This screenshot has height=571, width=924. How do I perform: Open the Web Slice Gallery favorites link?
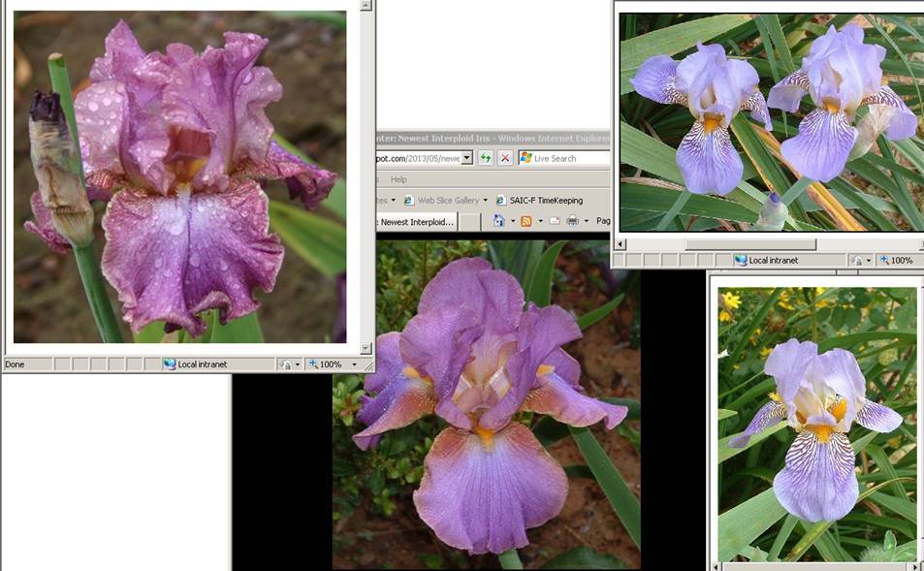point(449,201)
